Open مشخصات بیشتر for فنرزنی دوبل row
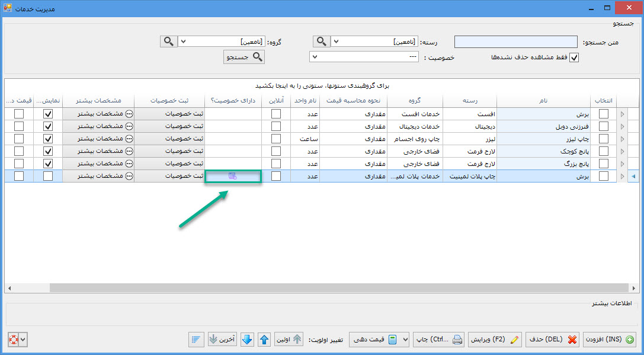This screenshot has height=355, width=644. pos(98,126)
